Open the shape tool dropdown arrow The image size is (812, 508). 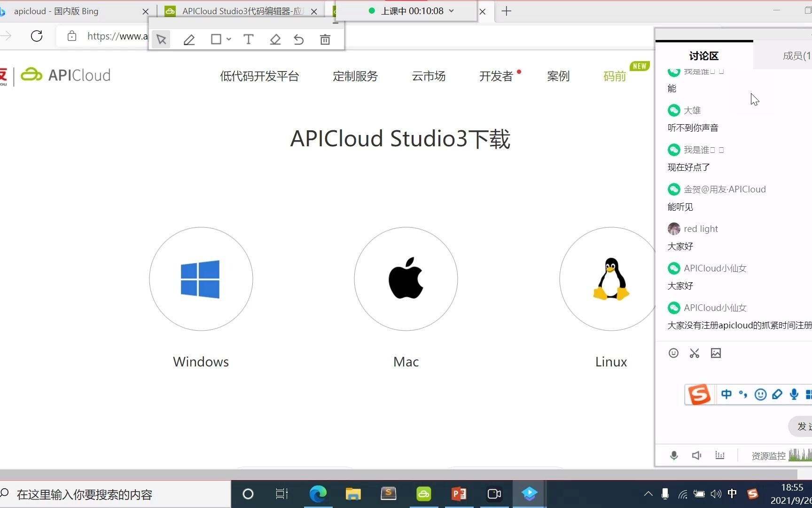pos(229,40)
